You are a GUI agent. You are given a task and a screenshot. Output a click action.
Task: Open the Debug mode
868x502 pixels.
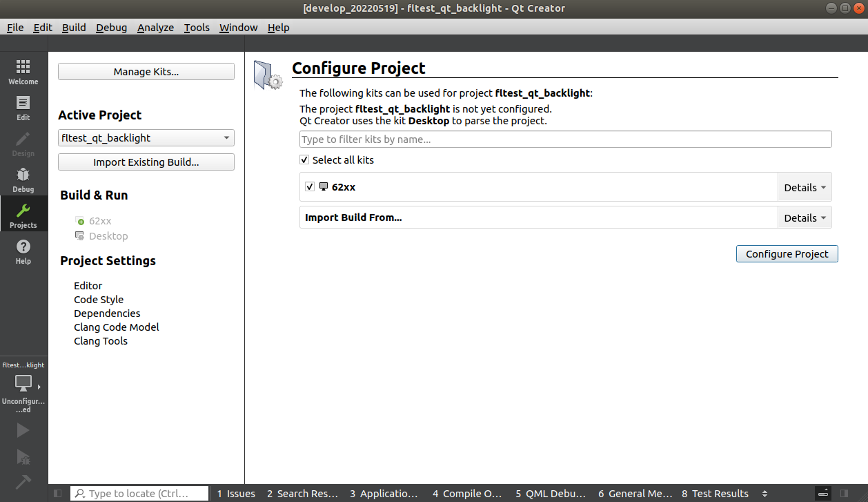(23, 180)
